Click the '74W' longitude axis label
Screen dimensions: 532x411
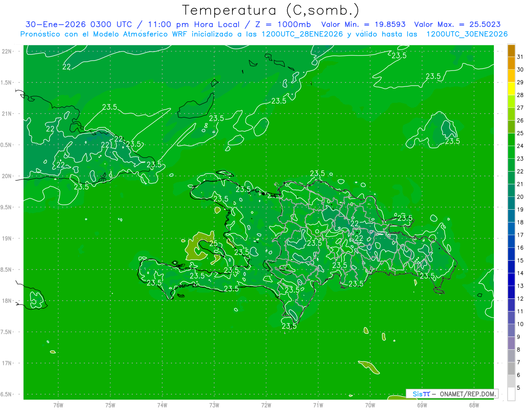click(162, 405)
